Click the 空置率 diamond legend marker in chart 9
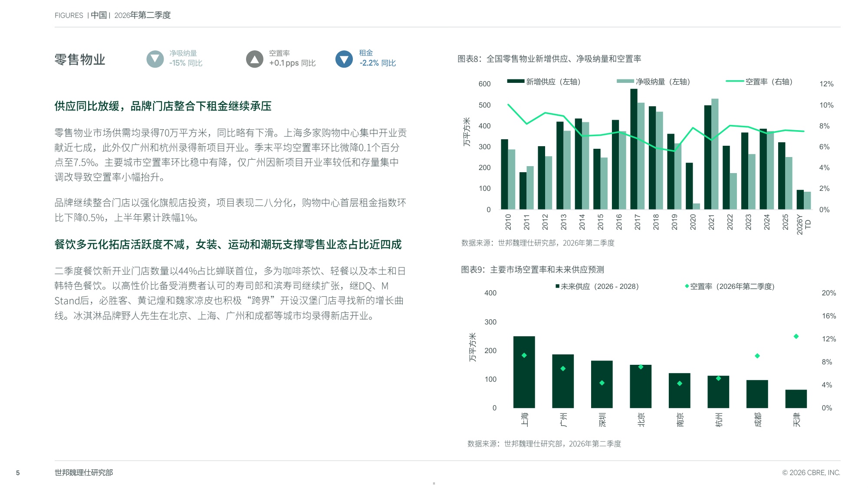Screen dimensions: 868x488 point(687,286)
